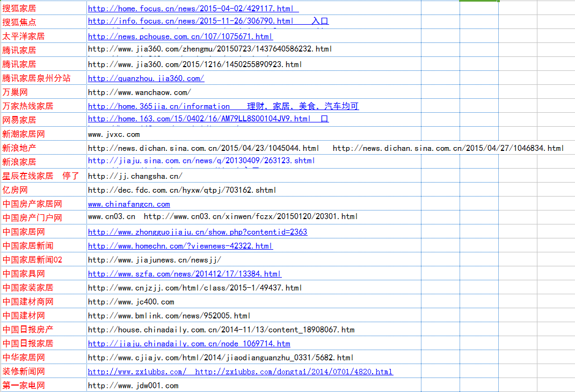Screen dimensions: 575x392
Task: Select the 中国家具网 cell
Action: click(x=44, y=273)
